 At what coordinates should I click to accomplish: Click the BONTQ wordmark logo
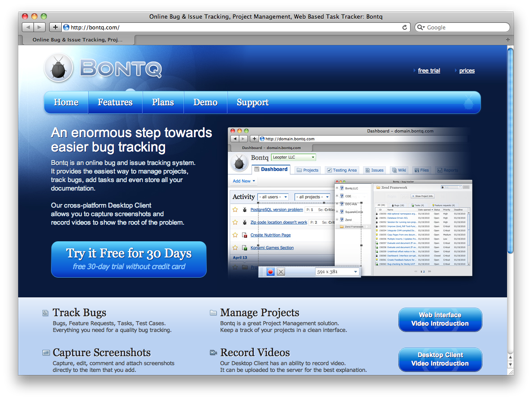(x=121, y=68)
